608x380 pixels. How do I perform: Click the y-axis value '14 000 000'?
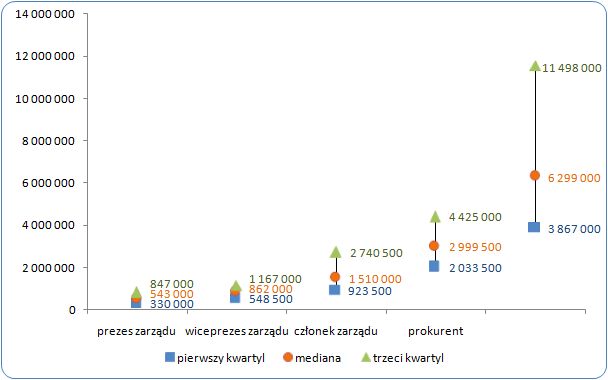(45, 14)
